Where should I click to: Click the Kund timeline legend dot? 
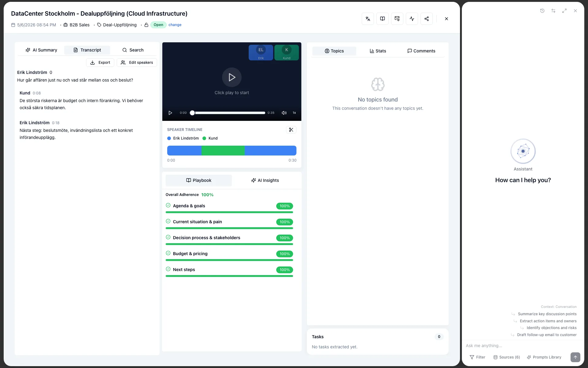204,138
